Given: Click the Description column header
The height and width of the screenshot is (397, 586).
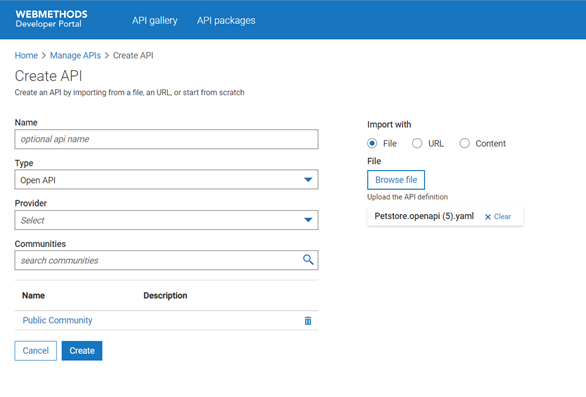Looking at the screenshot, I should pos(165,295).
